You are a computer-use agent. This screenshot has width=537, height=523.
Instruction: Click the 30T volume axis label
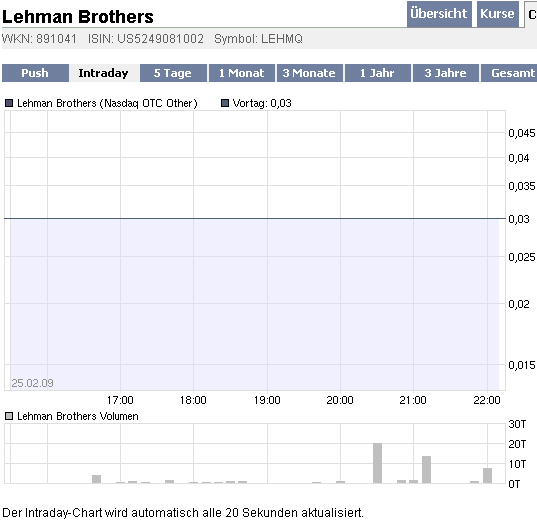tap(517, 424)
